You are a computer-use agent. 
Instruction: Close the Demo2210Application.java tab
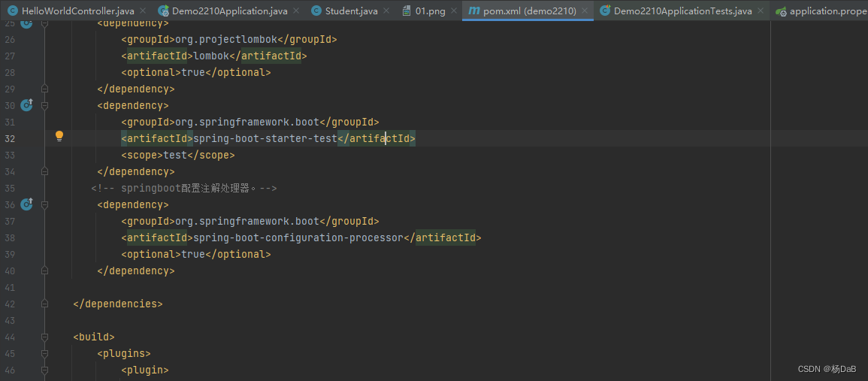[298, 11]
